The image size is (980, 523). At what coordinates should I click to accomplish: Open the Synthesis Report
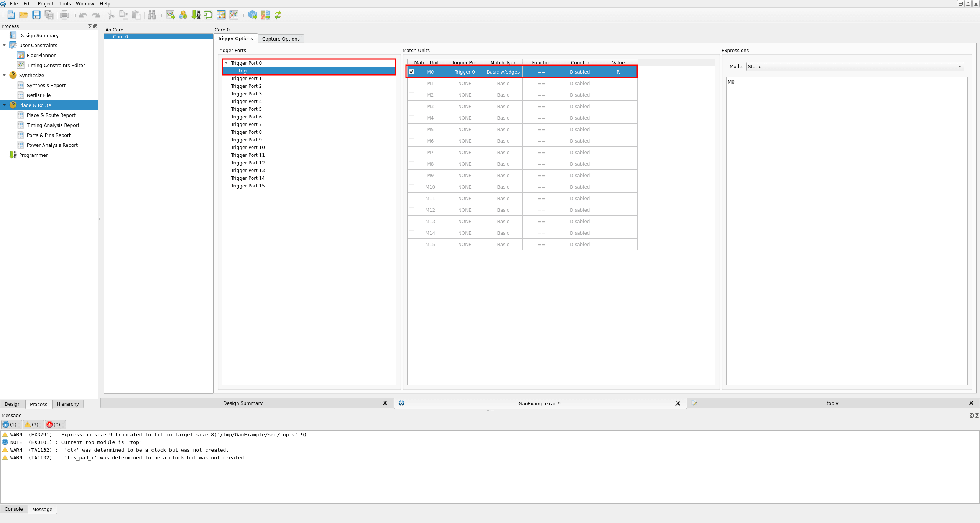coord(46,85)
